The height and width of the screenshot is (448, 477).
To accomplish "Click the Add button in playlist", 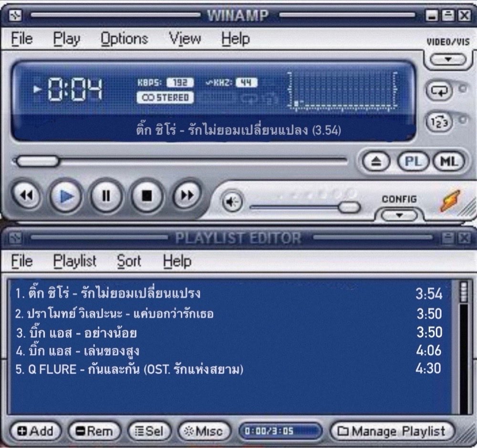I will [36, 431].
